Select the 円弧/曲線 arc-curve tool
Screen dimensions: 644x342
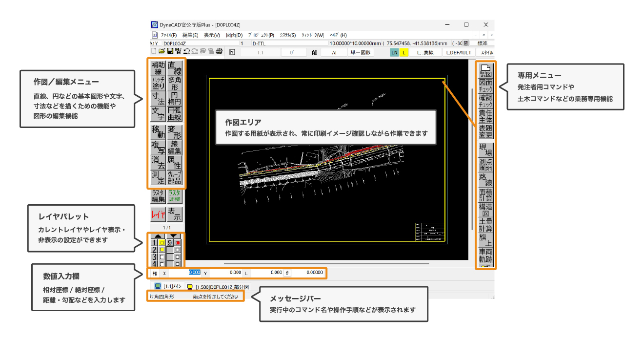coord(175,113)
